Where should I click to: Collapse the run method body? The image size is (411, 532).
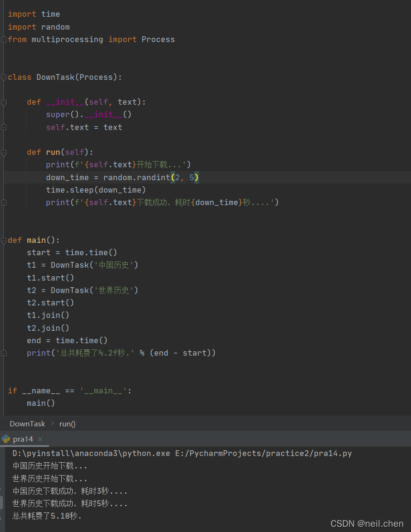point(3,152)
